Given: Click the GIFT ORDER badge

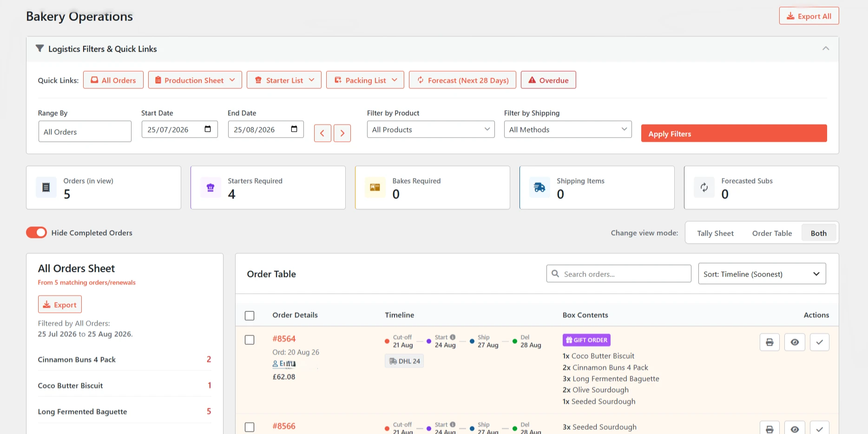Looking at the screenshot, I should pos(586,340).
